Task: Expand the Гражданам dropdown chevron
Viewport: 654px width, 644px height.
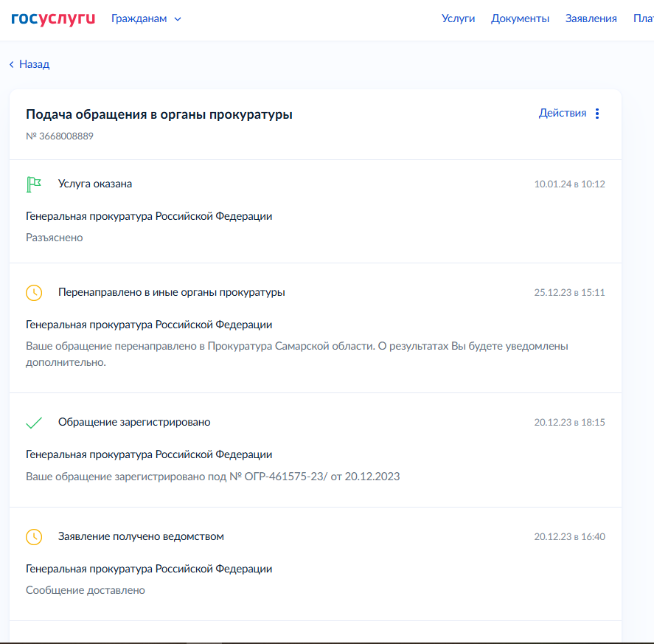Action: click(x=178, y=19)
